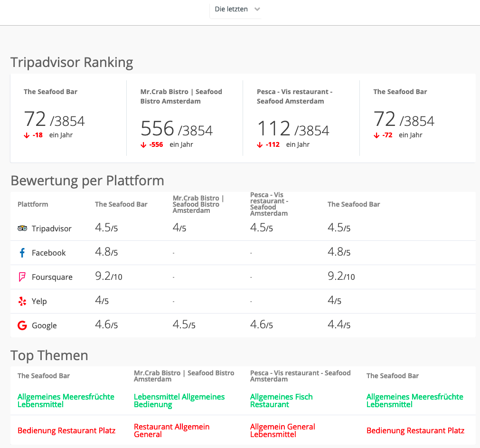
Task: Click 'Mr.Crab Bistro' name in ranking card
Action: [x=181, y=96]
